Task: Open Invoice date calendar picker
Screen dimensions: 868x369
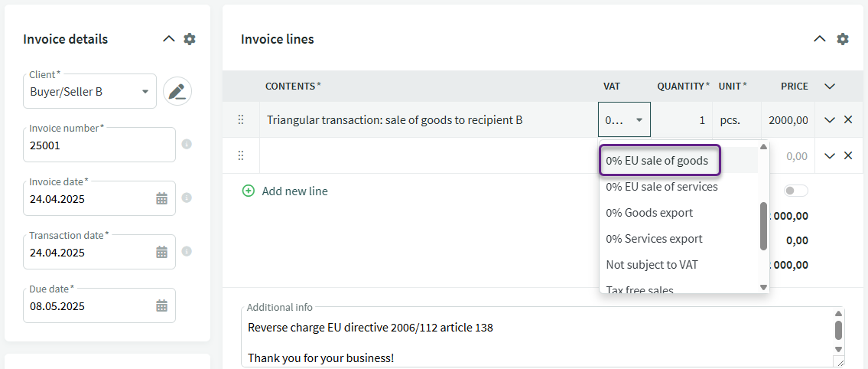Action: point(161,198)
